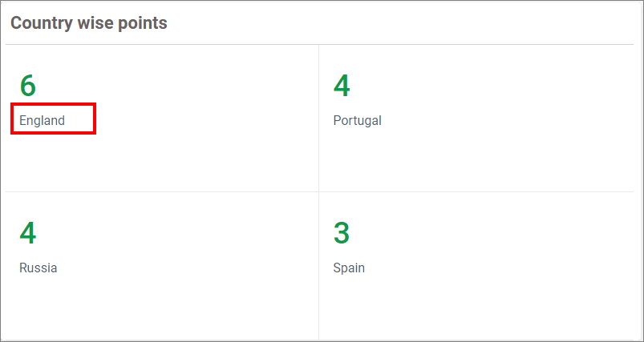
Task: Click empty space below Spain label
Action: 475,308
